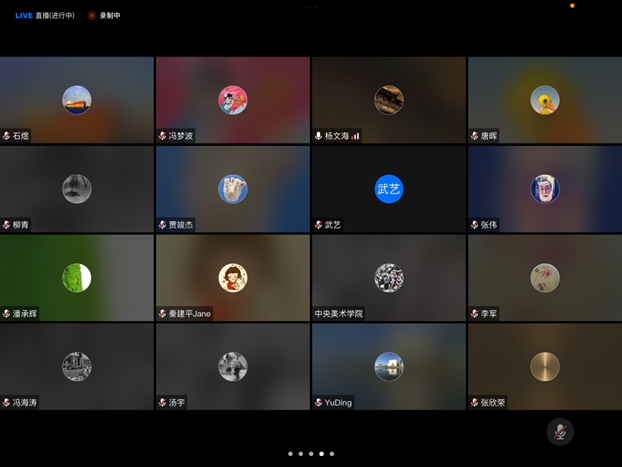
Task: Click muted mic icon beside 石煜
Action: 6,136
